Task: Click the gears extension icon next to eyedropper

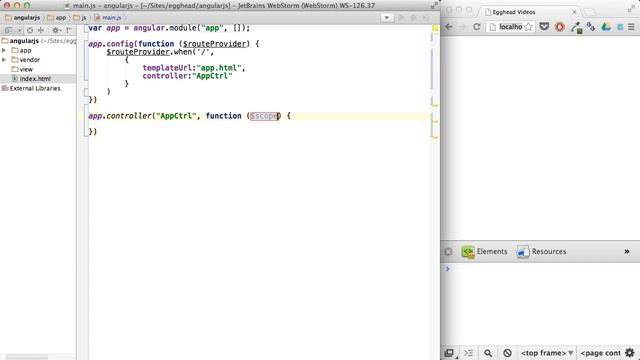Action: (x=591, y=27)
